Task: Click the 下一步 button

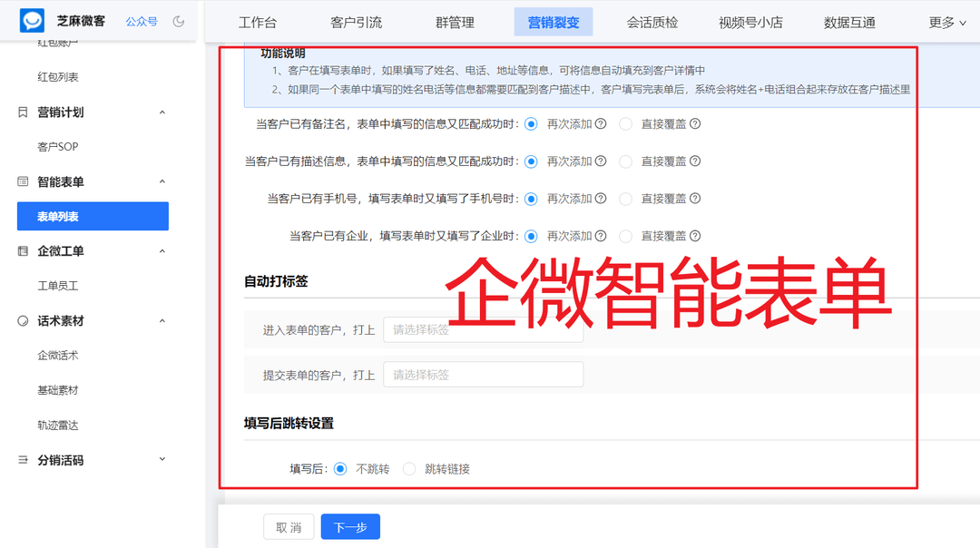Action: pos(350,527)
